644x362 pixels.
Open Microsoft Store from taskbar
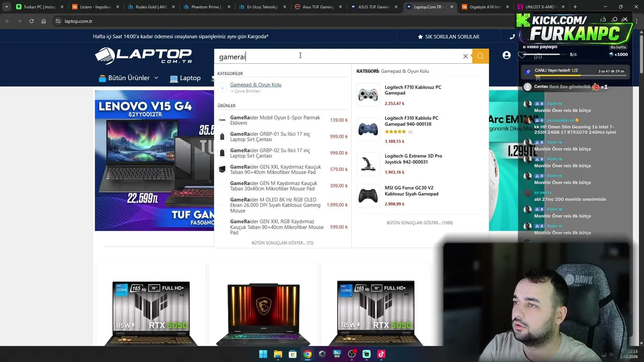tap(292, 354)
